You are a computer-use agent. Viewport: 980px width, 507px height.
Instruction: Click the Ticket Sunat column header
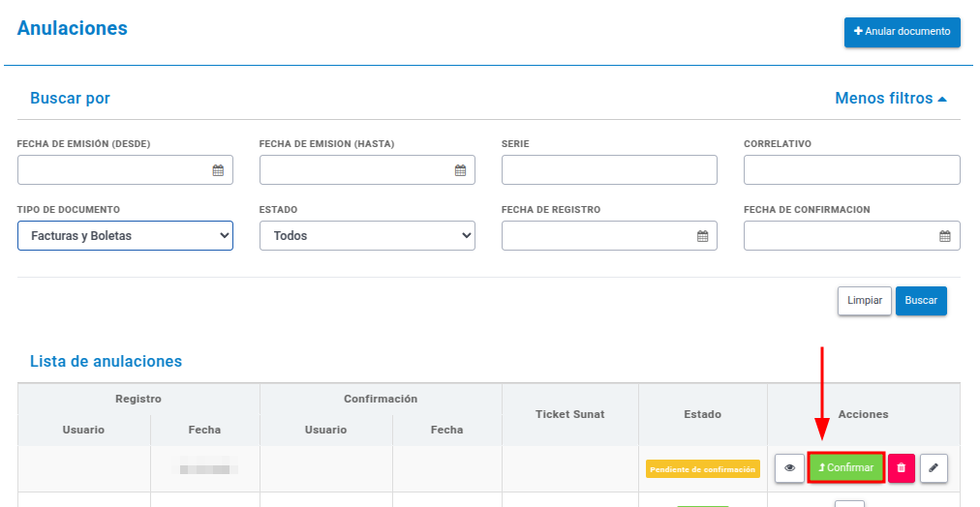pyautogui.click(x=570, y=414)
